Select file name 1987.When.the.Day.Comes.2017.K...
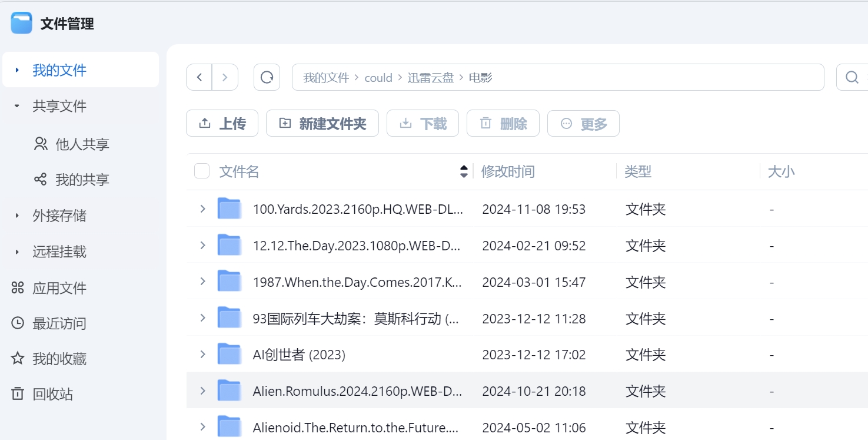The width and height of the screenshot is (868, 440). 357,282
